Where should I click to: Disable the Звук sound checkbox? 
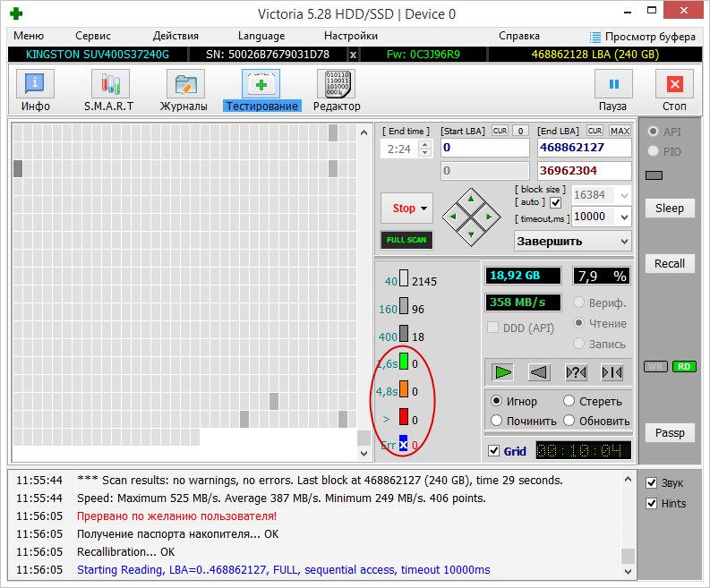click(x=651, y=483)
